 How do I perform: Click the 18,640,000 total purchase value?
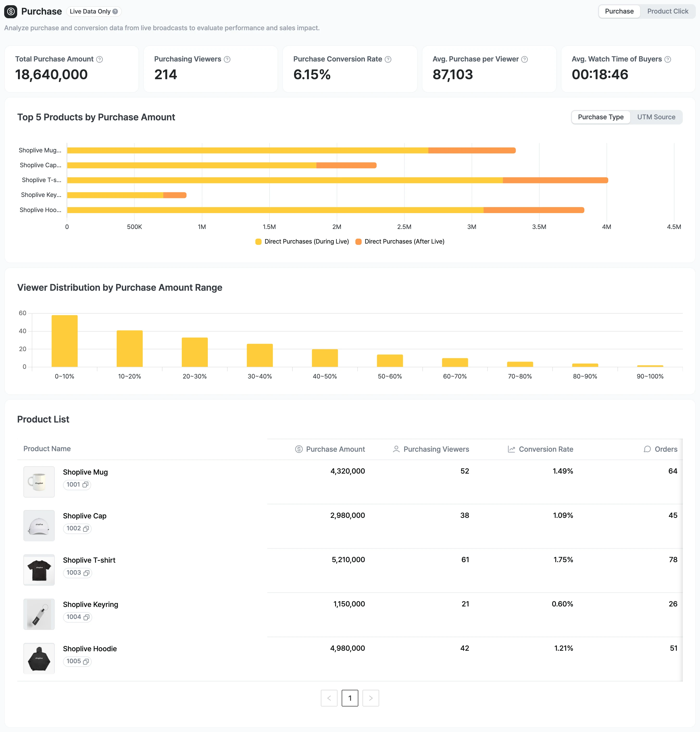tap(52, 75)
